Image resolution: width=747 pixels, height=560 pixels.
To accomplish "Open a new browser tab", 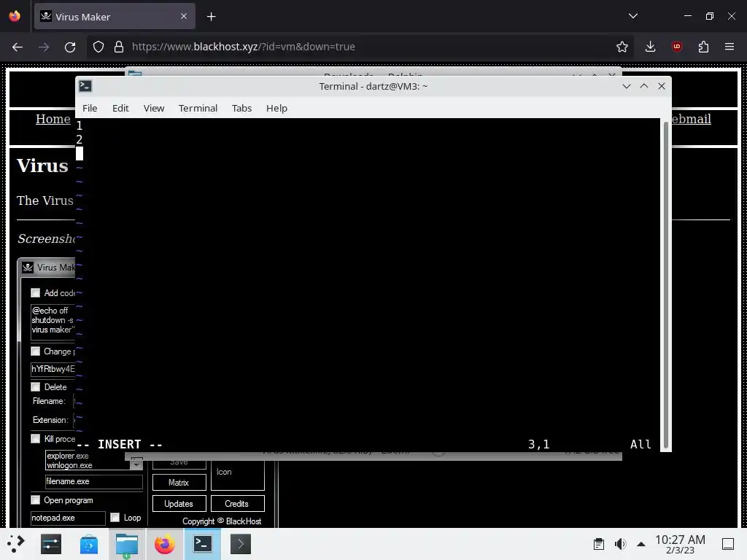I will pos(211,17).
